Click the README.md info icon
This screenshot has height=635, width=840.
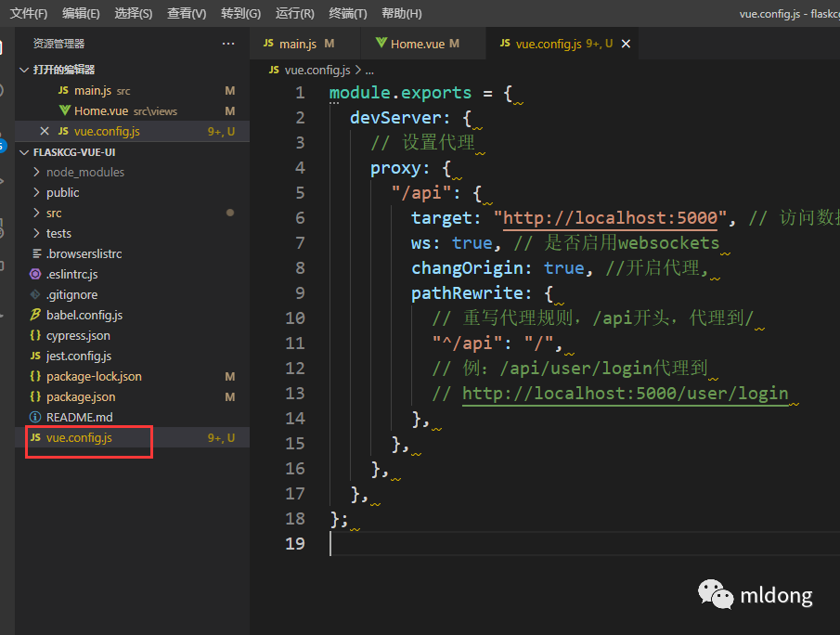pos(35,417)
